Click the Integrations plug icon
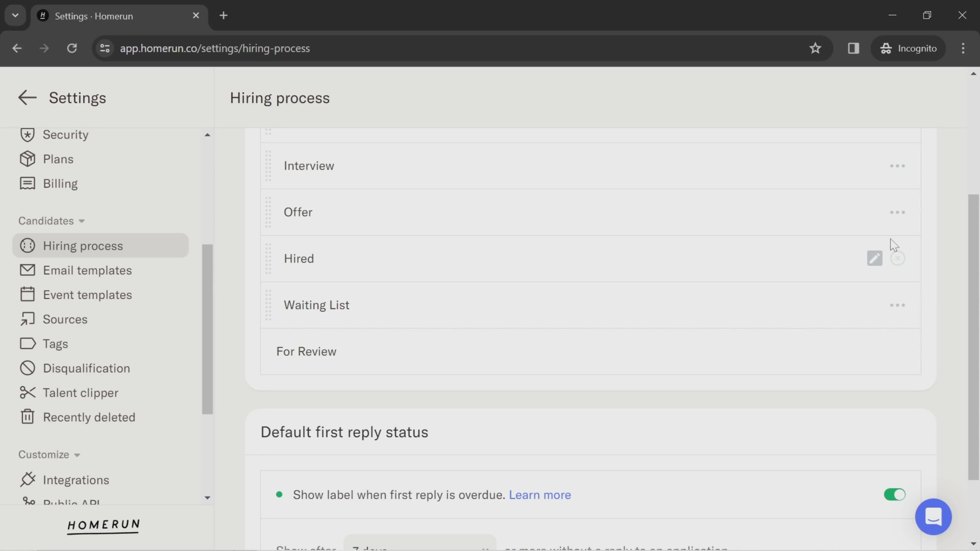 (27, 480)
